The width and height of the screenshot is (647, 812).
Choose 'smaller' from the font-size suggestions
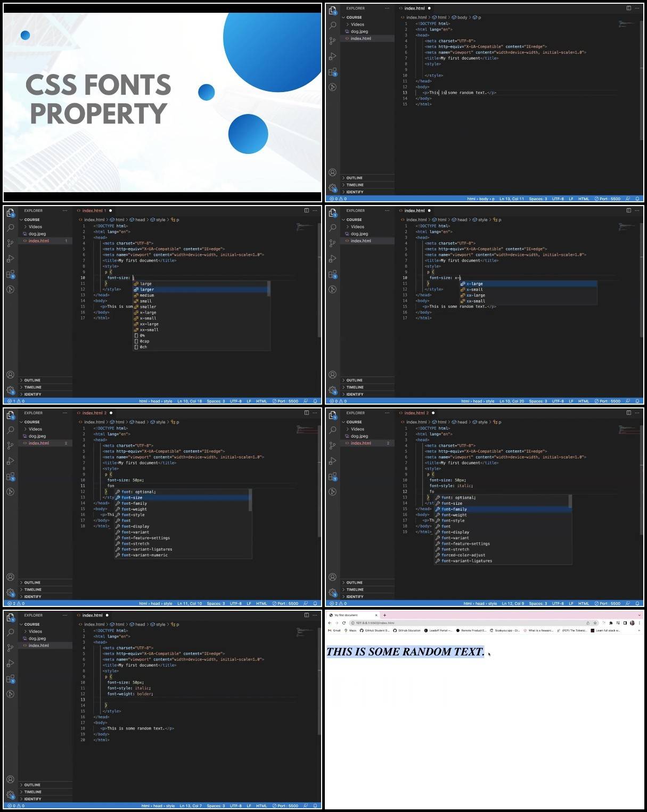[201, 307]
